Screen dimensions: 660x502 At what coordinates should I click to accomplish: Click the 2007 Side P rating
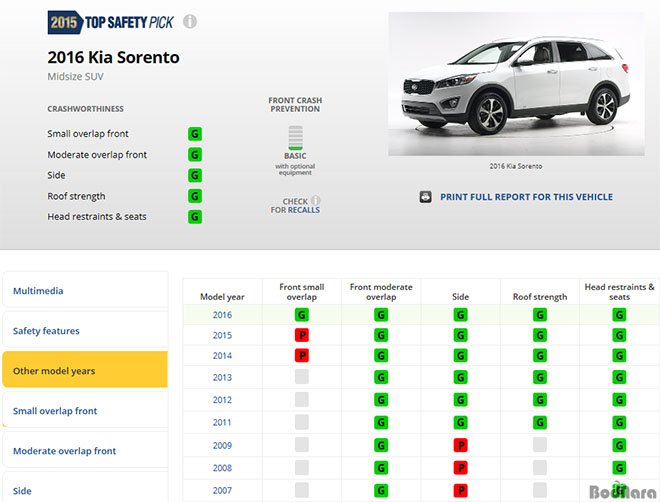coord(460,490)
